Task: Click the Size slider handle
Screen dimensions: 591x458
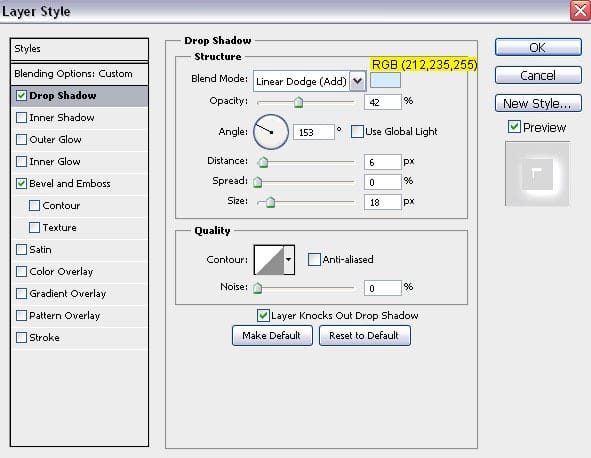Action: [x=270, y=202]
